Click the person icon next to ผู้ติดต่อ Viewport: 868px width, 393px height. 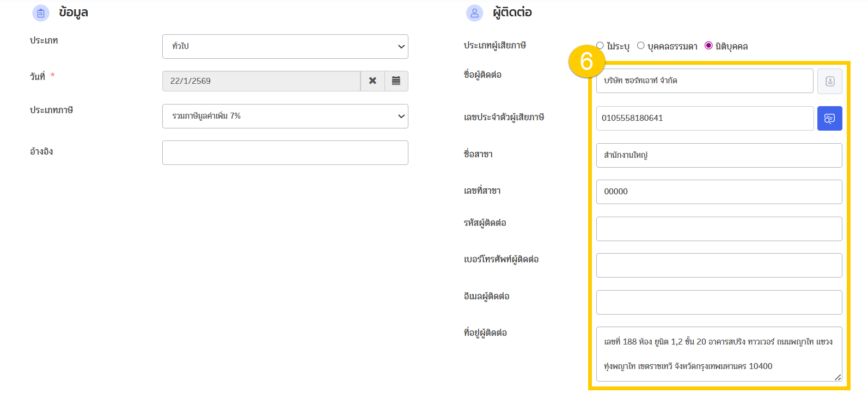(474, 13)
